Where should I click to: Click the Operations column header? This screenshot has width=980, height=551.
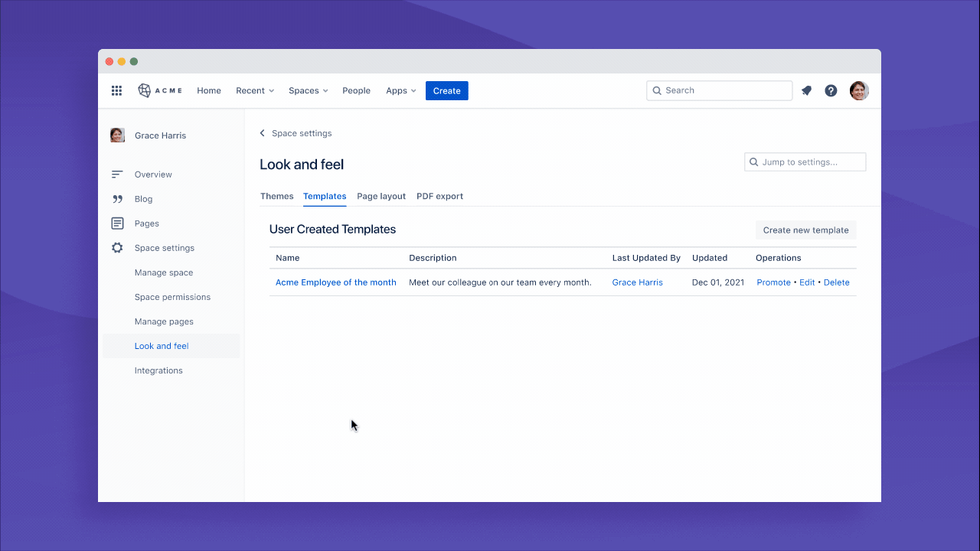[x=779, y=258]
